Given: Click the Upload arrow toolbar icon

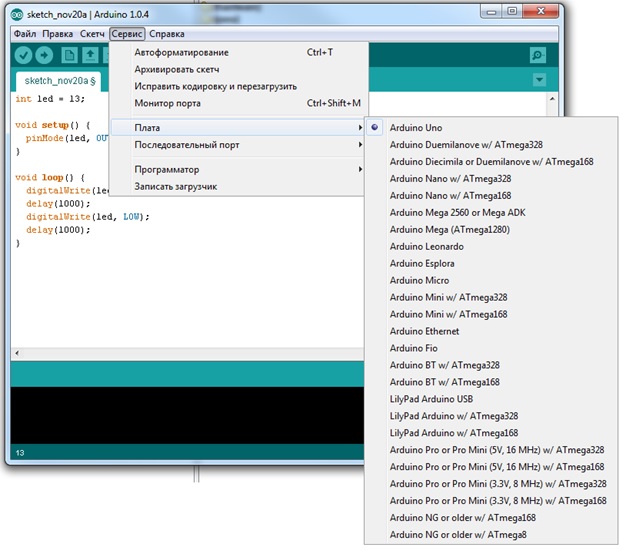Looking at the screenshot, I should click(x=44, y=55).
